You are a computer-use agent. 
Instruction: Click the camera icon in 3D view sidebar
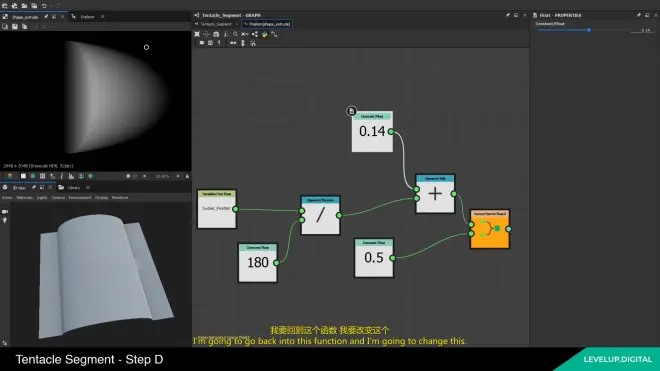tap(5, 211)
